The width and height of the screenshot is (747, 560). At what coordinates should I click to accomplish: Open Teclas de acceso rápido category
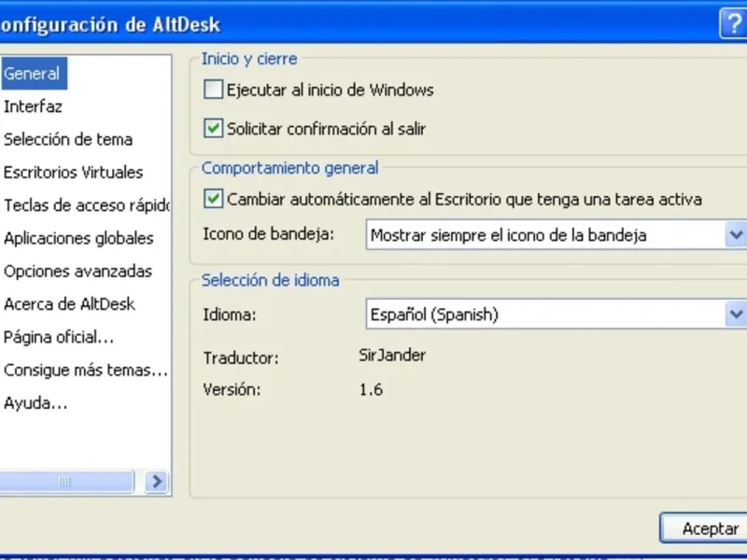point(86,205)
